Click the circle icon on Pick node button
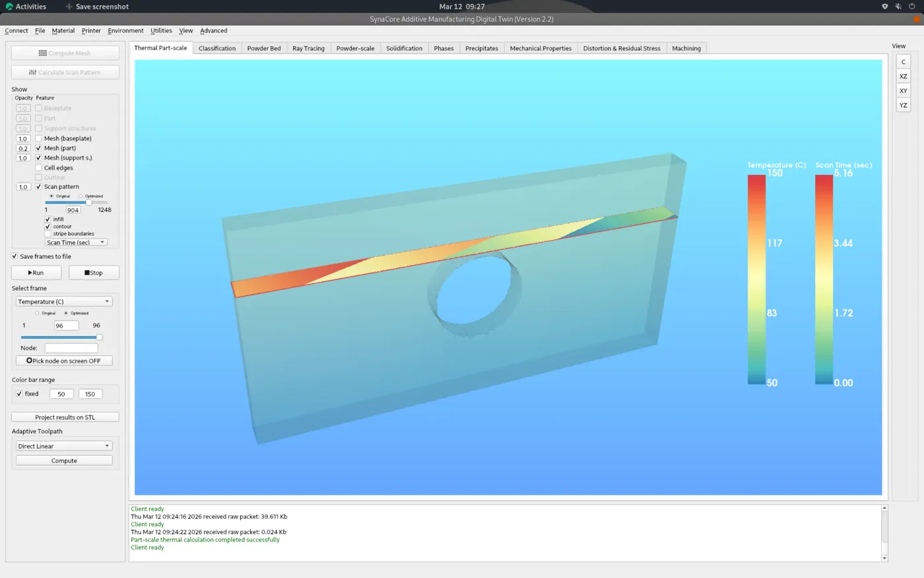The width and height of the screenshot is (924, 578). 29,361
